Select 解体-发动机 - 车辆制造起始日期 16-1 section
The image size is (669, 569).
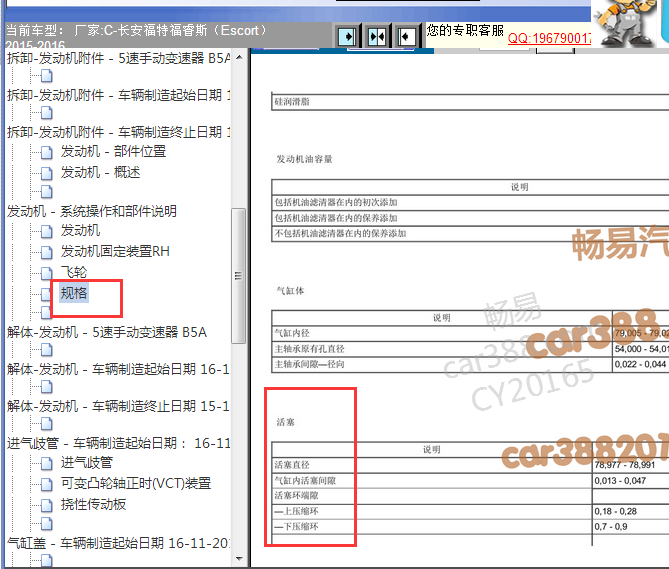pos(118,369)
